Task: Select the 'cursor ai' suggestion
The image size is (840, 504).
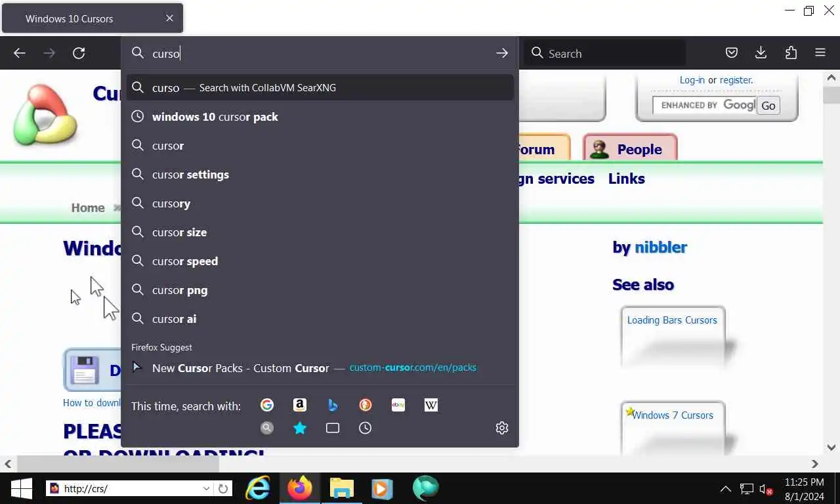Action: pos(320,319)
